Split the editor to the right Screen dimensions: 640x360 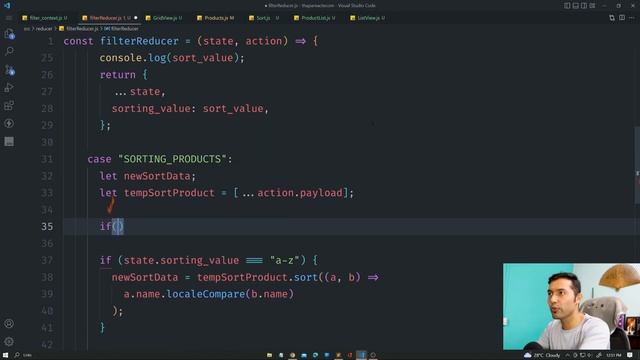[622, 18]
